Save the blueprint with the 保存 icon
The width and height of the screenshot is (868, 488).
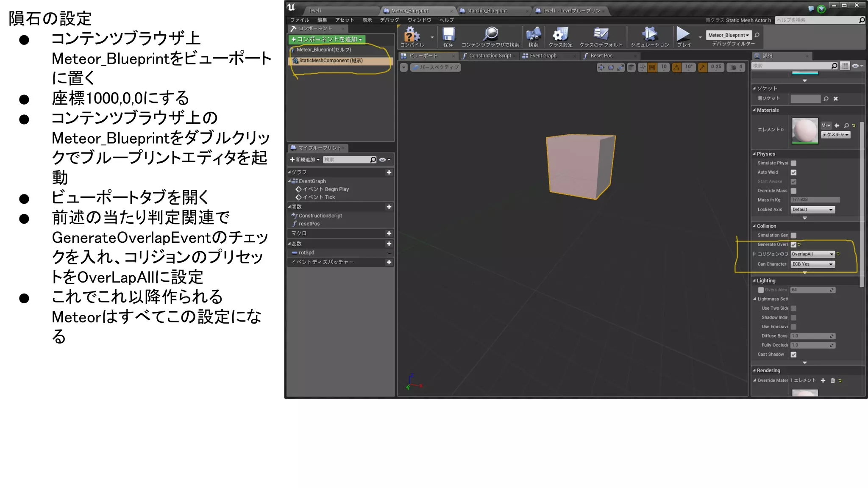(x=448, y=34)
